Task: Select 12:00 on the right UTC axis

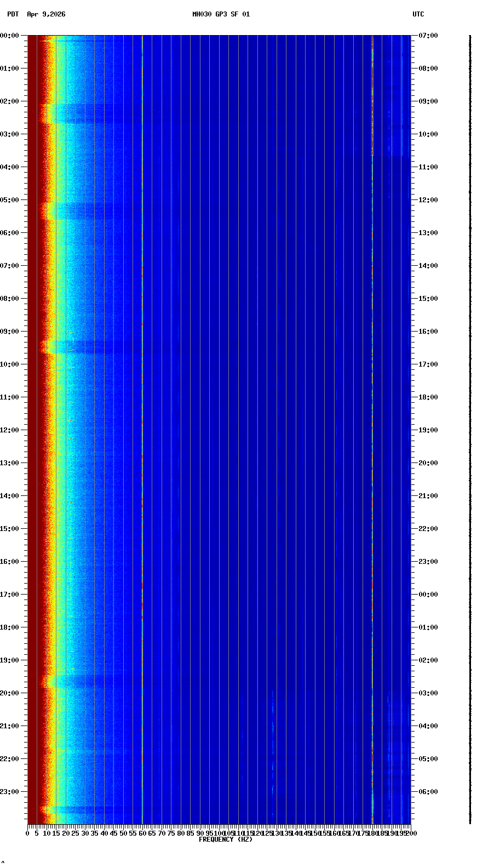Action: pos(428,200)
